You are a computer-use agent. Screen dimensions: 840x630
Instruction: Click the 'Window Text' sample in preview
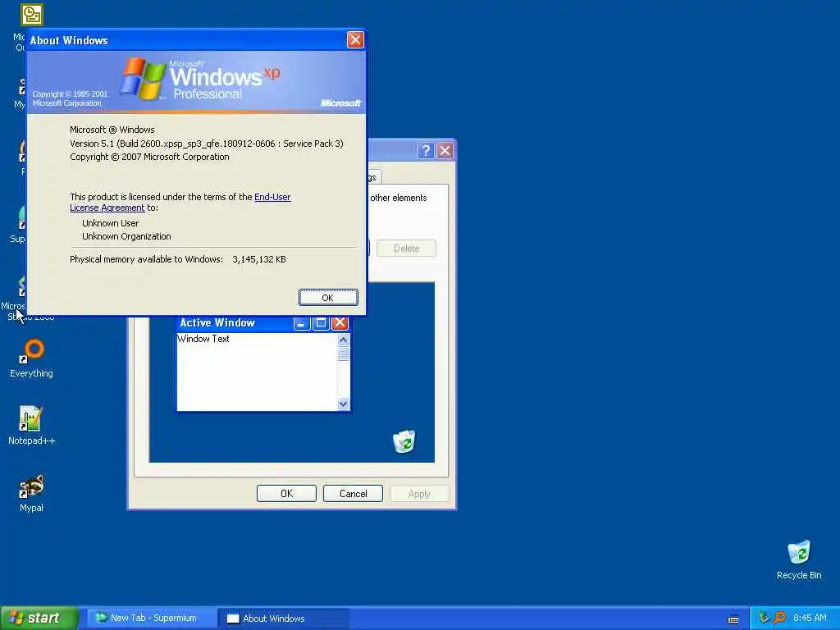pyautogui.click(x=203, y=339)
